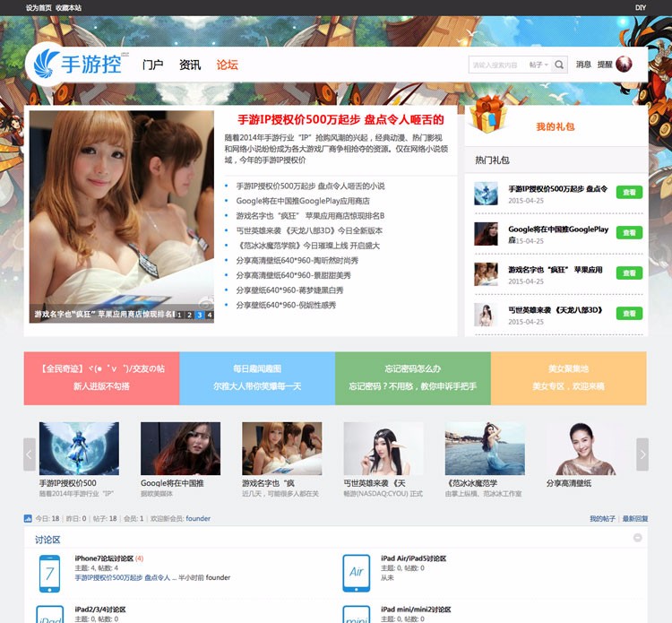Click gift thumbnail beside 游戏名字也疯狂
The height and width of the screenshot is (623, 672).
486,274
